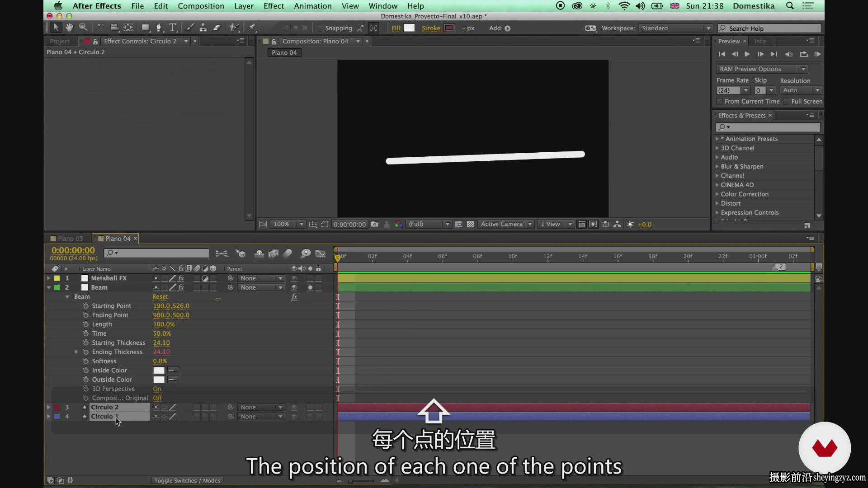
Task: Select the Eraser tool
Action: (x=217, y=28)
